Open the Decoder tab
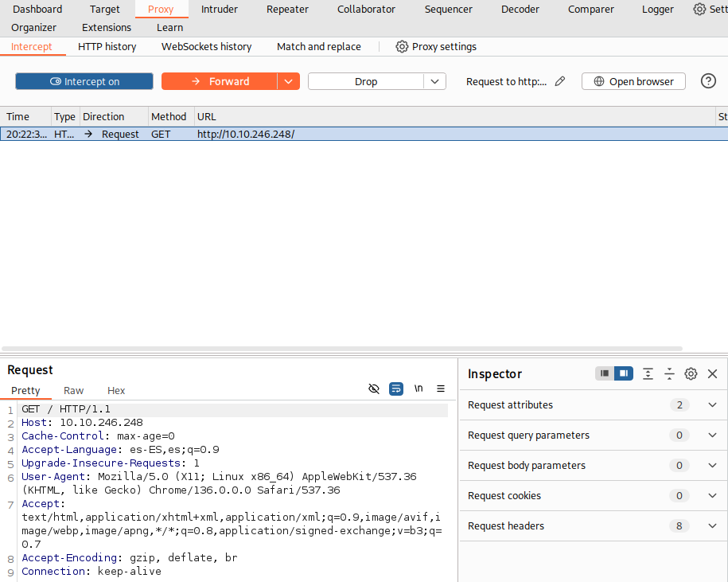 coord(520,10)
